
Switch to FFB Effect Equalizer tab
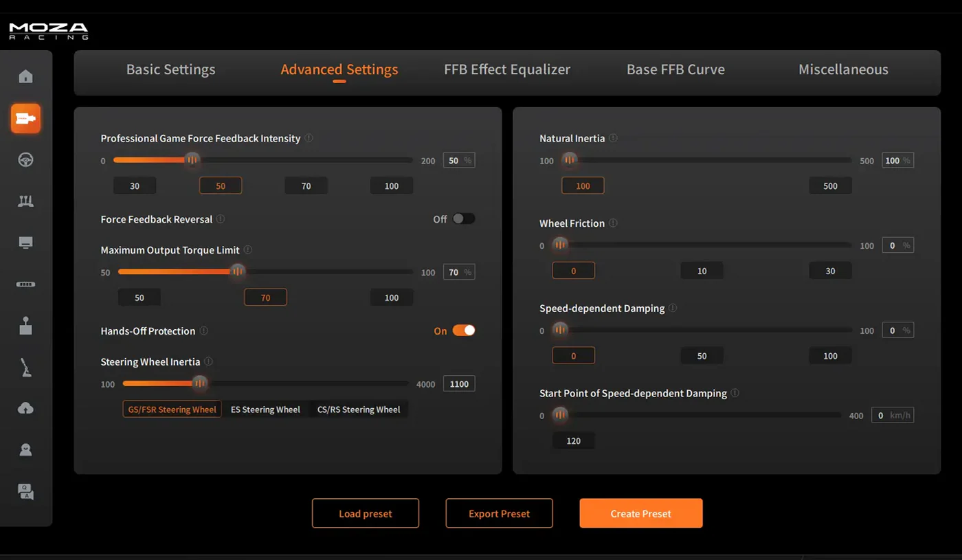pos(507,69)
